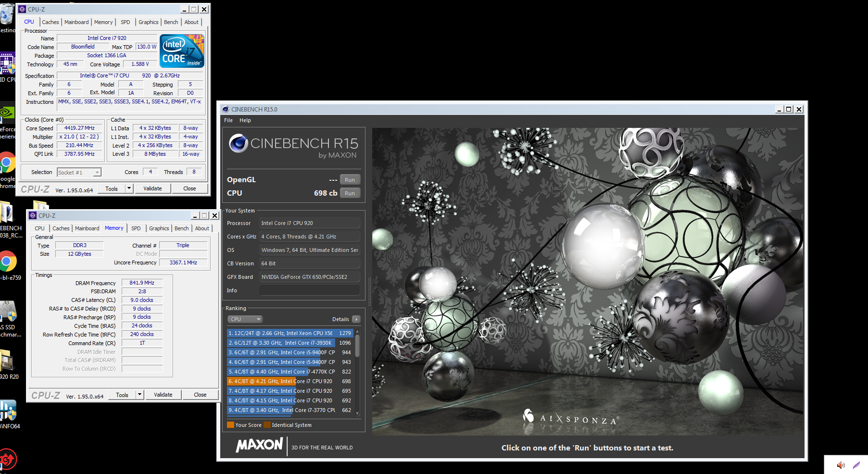
Task: Switch to the Bench tab in the upper CPU-Z
Action: [171, 22]
